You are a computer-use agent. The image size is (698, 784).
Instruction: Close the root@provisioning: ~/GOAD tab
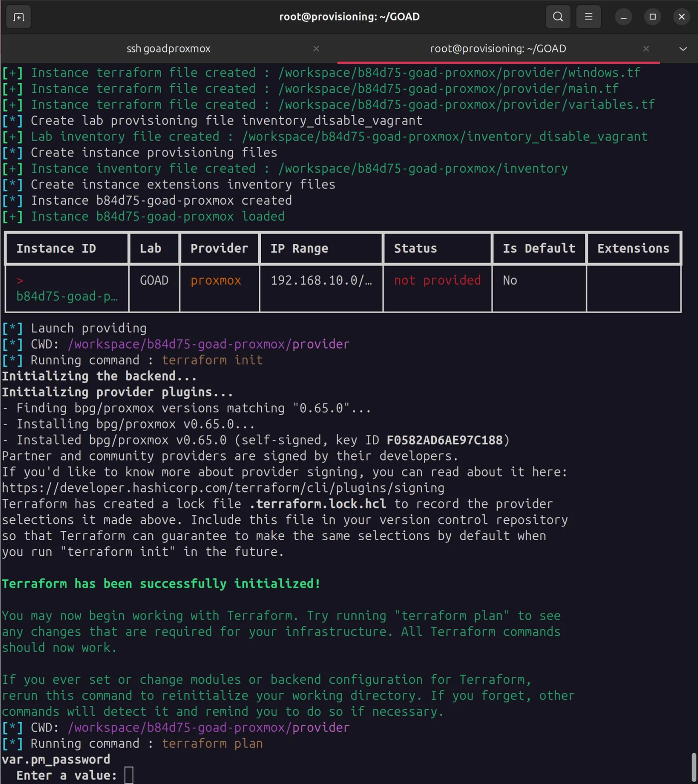[x=646, y=49]
